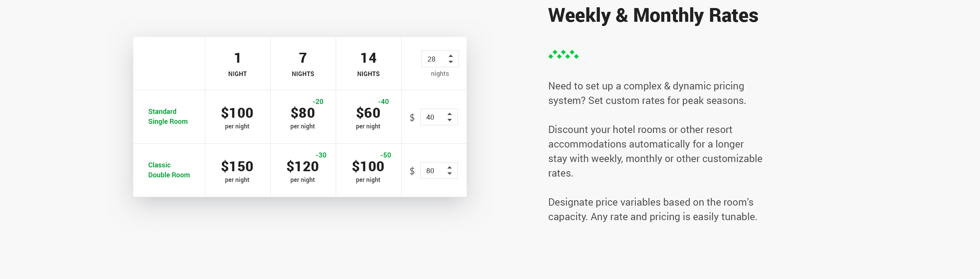This screenshot has height=279, width=980.
Task: Click the green diamond divider icon
Action: pyautogui.click(x=563, y=55)
